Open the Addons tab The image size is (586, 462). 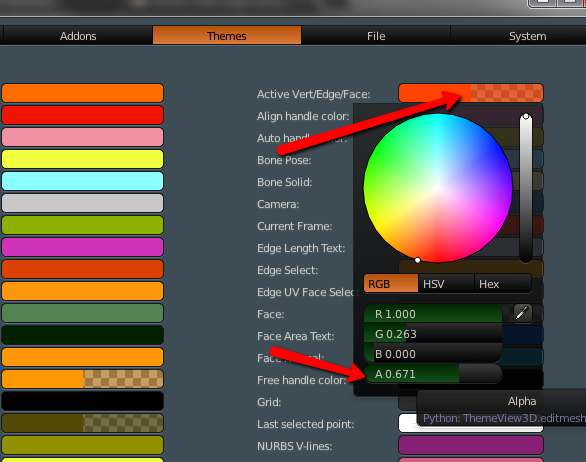coord(78,36)
